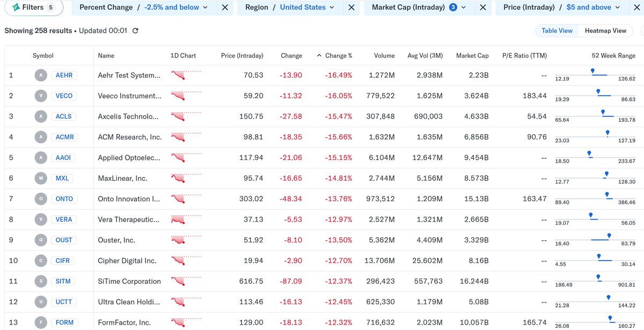Image resolution: width=644 pixels, height=330 pixels.
Task: Open the AEHR 1D sparkline chart
Action: click(186, 75)
